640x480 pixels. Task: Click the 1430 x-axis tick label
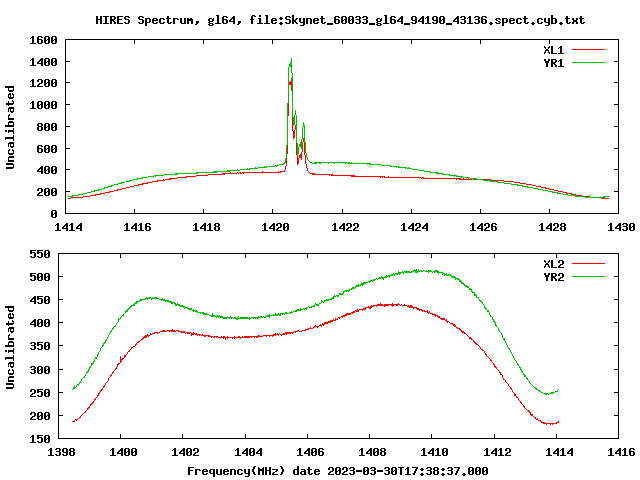[621, 227]
